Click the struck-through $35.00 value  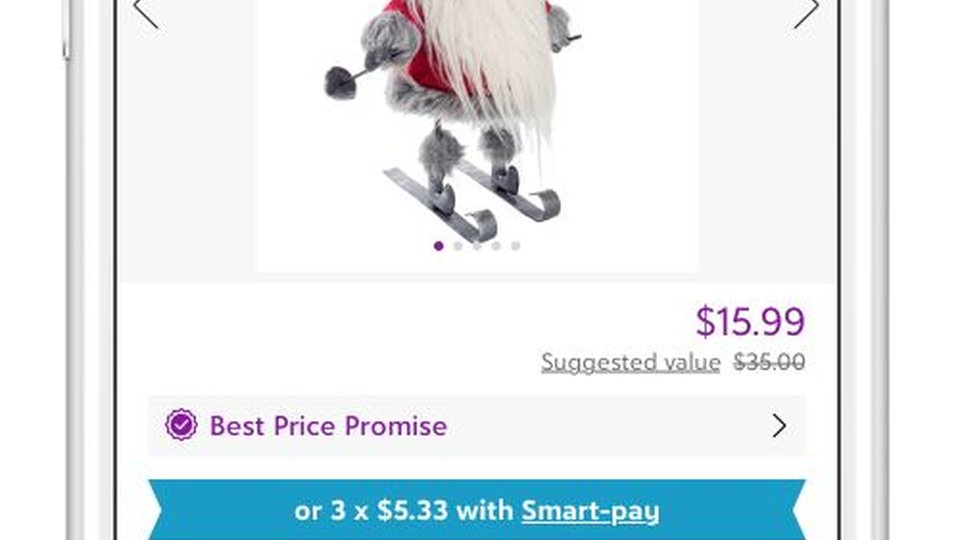point(770,362)
